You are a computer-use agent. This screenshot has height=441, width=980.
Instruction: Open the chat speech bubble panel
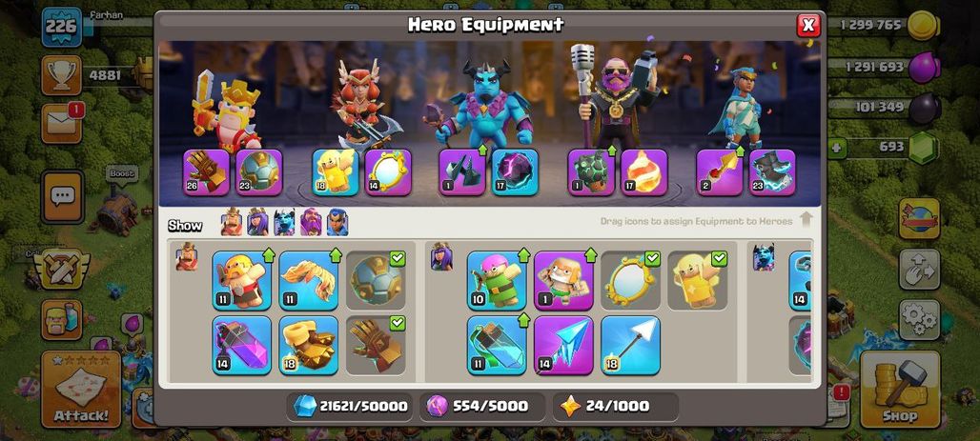(62, 197)
